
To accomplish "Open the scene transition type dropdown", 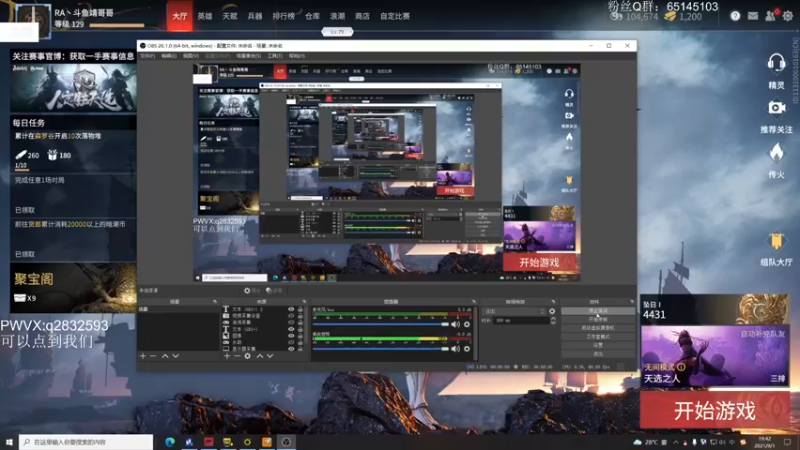I will coord(515,311).
